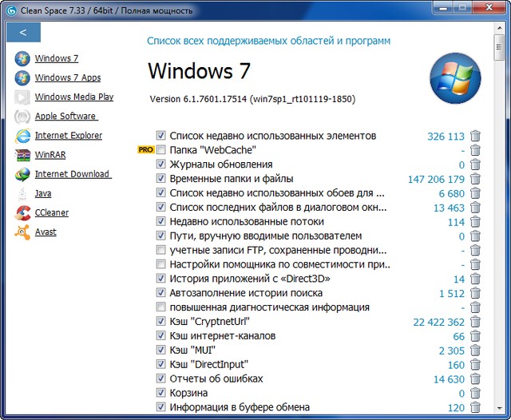Click the trash icon for Временные папки и файлы

(476, 179)
